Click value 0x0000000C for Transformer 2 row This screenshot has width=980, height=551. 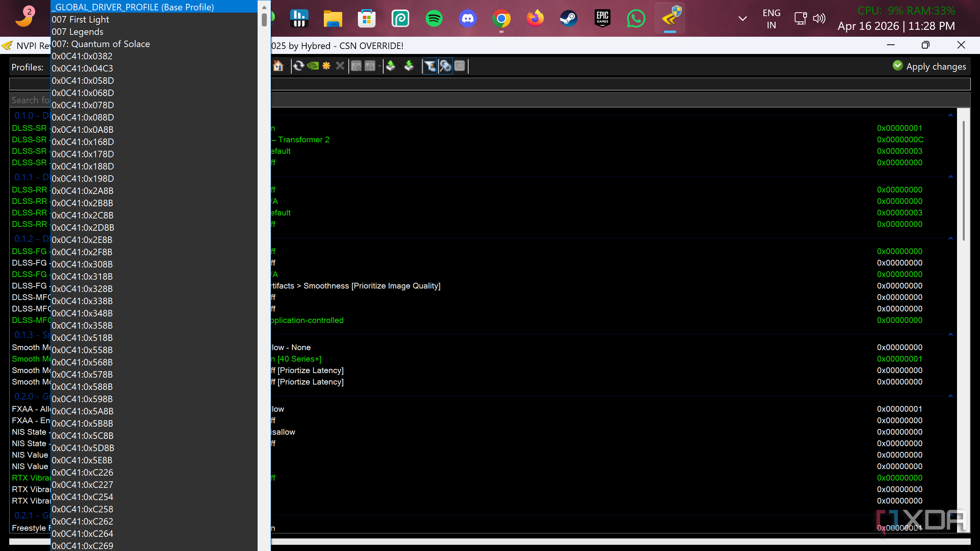900,140
